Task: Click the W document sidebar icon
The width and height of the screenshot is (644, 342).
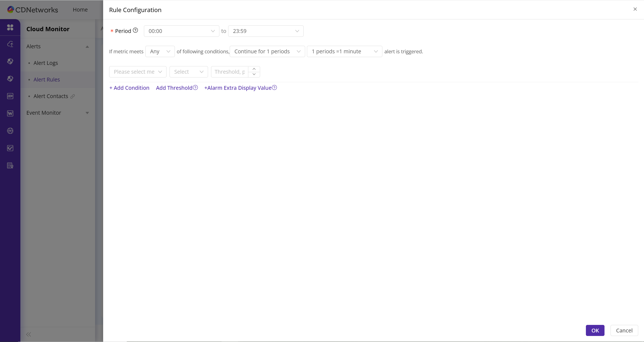Action: pyautogui.click(x=10, y=113)
